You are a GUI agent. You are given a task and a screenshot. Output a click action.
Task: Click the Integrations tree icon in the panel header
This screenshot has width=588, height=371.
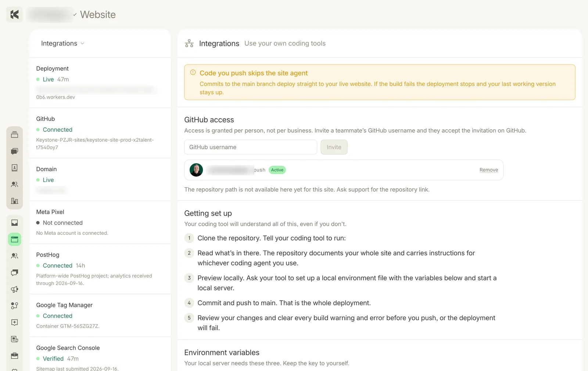pyautogui.click(x=189, y=43)
